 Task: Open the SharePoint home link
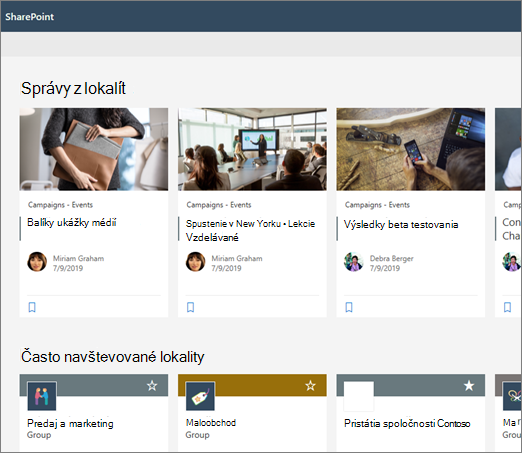point(29,17)
